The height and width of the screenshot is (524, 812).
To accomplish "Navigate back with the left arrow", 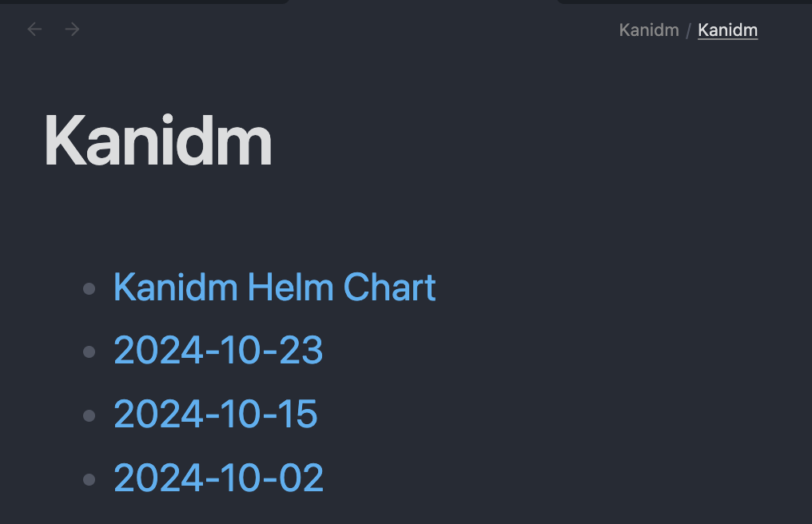I will coord(34,30).
